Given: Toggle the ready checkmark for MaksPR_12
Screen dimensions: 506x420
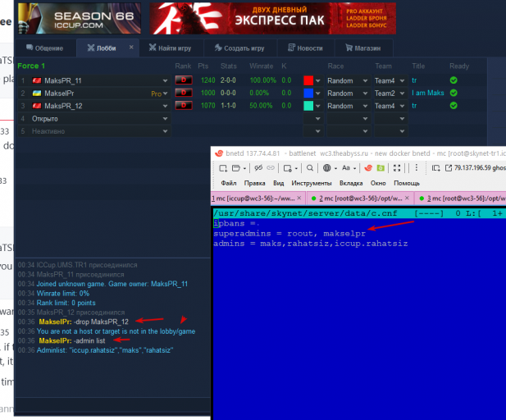Looking at the screenshot, I should pyautogui.click(x=454, y=106).
